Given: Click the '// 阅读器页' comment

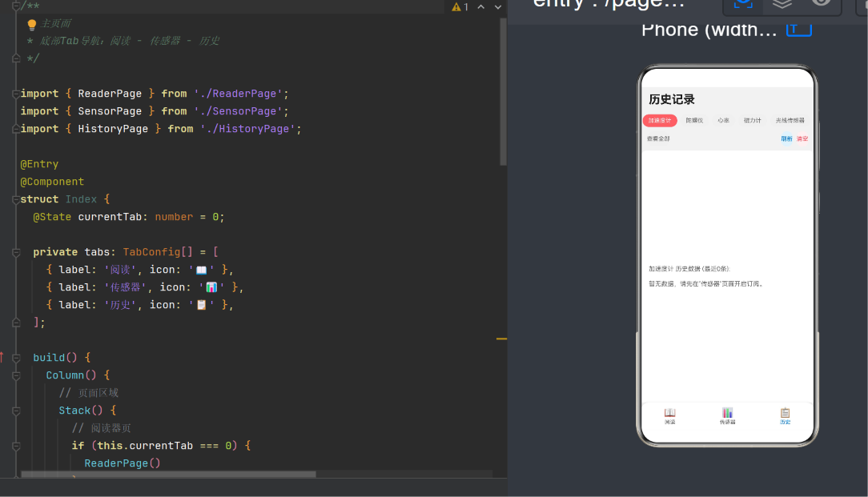Looking at the screenshot, I should click(102, 428).
